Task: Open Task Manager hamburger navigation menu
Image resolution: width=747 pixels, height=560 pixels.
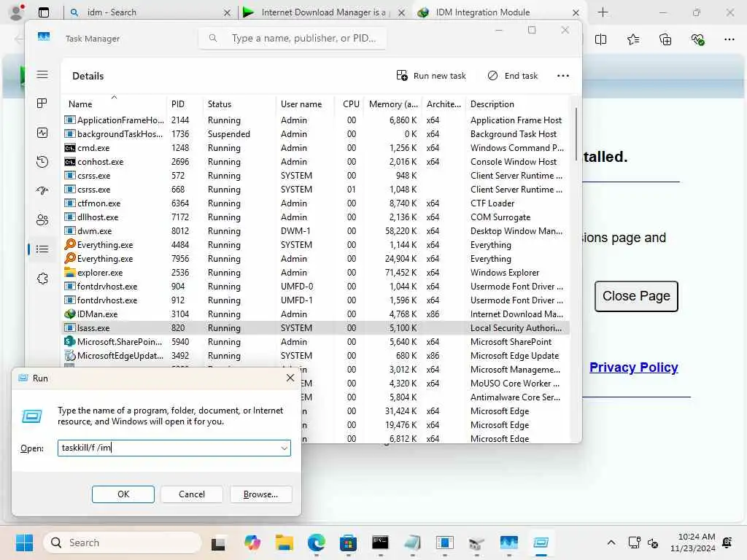Action: click(x=42, y=74)
